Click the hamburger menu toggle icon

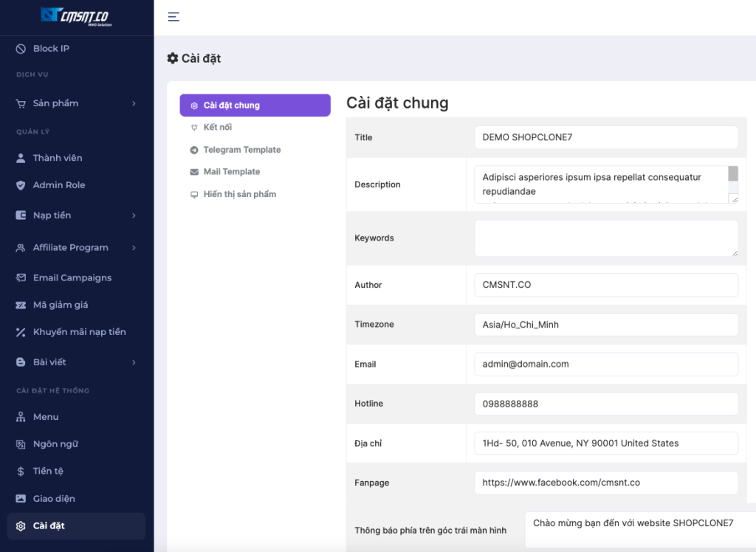click(173, 17)
